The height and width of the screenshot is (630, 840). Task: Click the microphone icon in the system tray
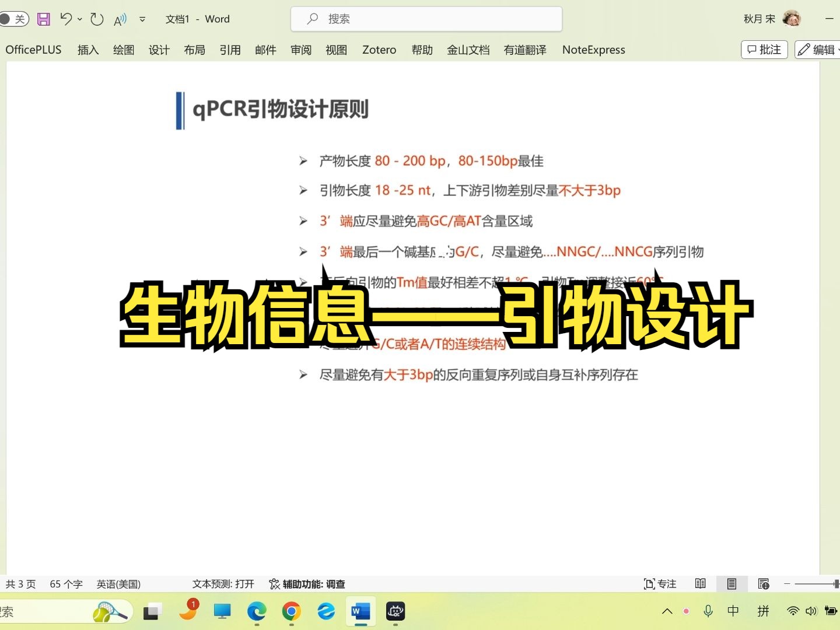(x=708, y=611)
